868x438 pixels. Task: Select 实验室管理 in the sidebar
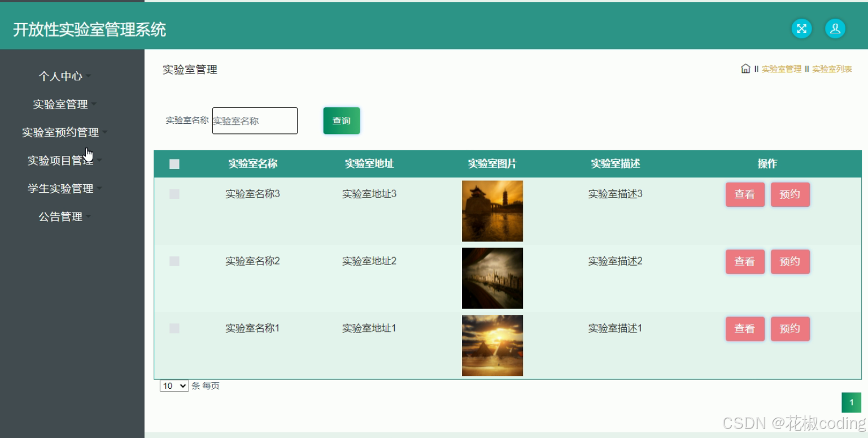[59, 104]
